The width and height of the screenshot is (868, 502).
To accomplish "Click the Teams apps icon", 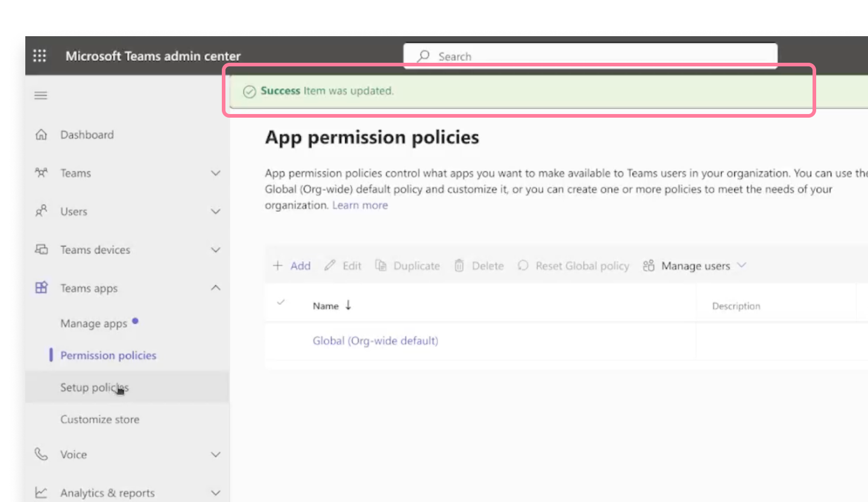I will (x=41, y=288).
